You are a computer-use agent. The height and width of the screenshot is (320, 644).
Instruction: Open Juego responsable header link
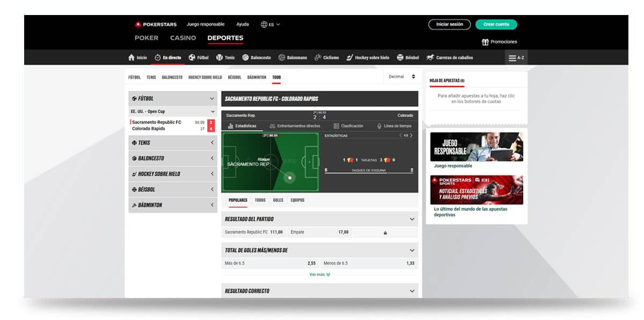pyautogui.click(x=206, y=24)
